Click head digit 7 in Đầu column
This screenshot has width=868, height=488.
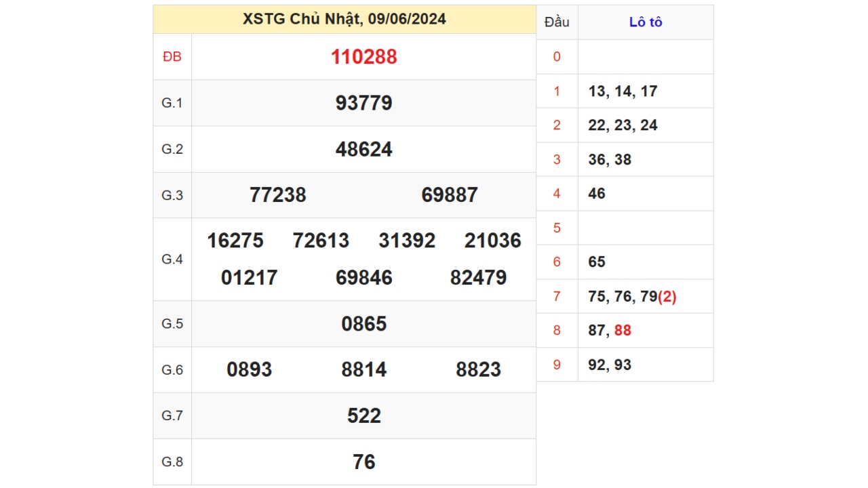tap(557, 297)
